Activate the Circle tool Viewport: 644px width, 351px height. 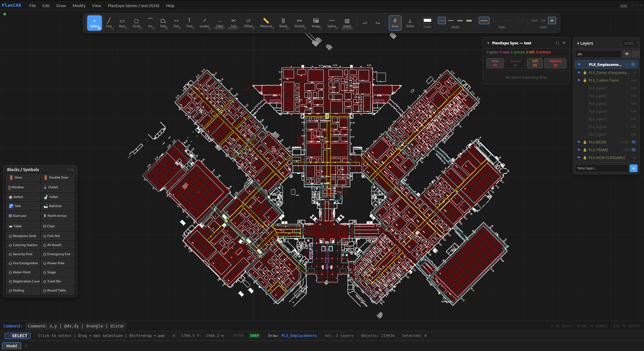136,23
